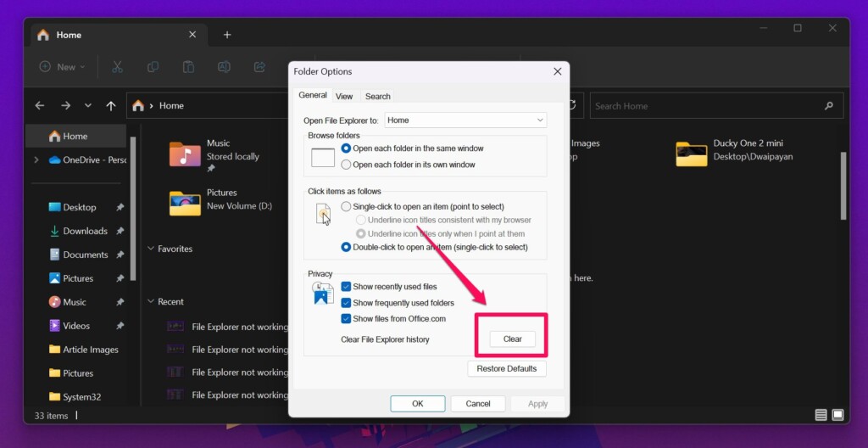Viewport: 868px width, 448px height.
Task: Switch to details view icon in status bar
Action: [821, 415]
